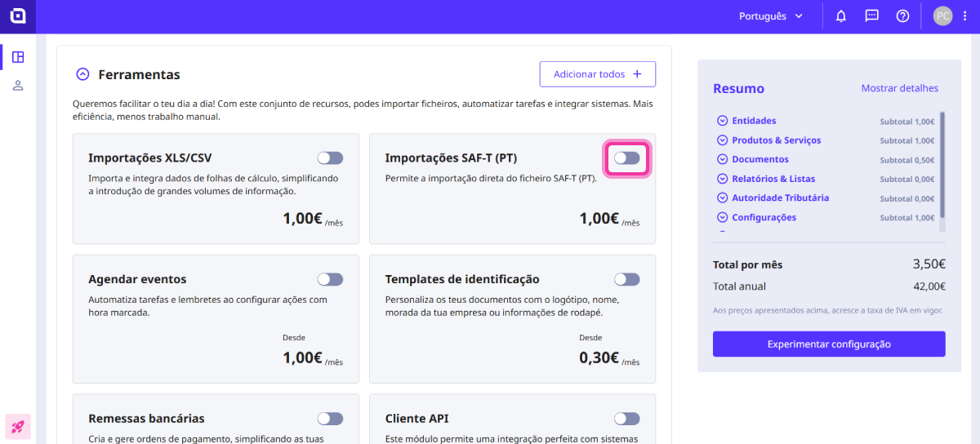This screenshot has width=980, height=444.
Task: Expand Entidades in the Resumo panel
Action: tap(722, 121)
